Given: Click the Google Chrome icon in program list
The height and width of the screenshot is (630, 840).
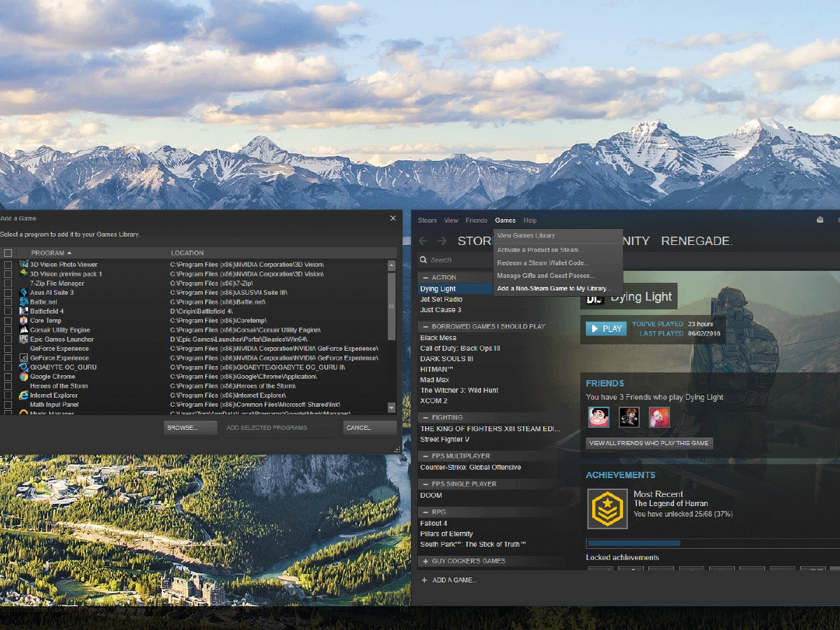Looking at the screenshot, I should [x=24, y=377].
